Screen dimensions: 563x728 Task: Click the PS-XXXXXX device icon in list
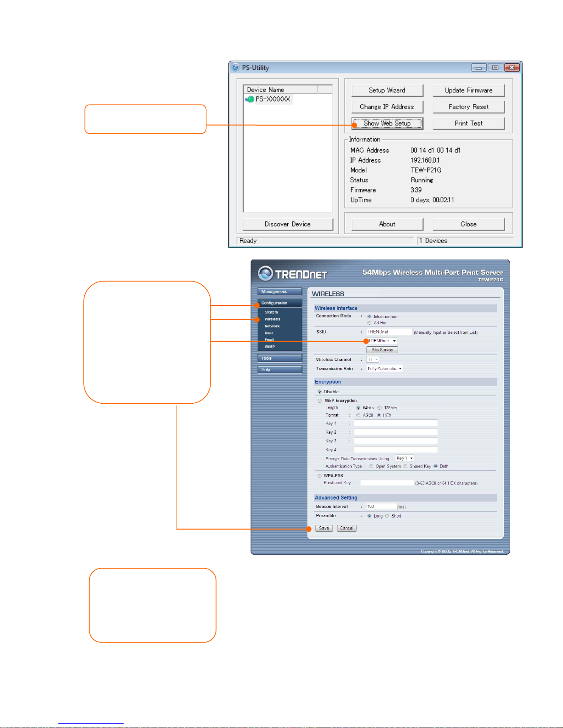[250, 99]
